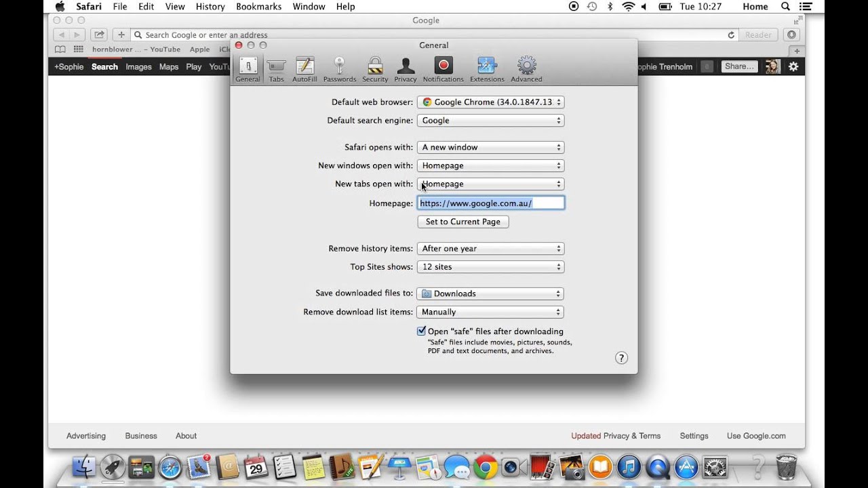The image size is (868, 488).
Task: Open Google Chrome from the Dock
Action: [x=486, y=467]
